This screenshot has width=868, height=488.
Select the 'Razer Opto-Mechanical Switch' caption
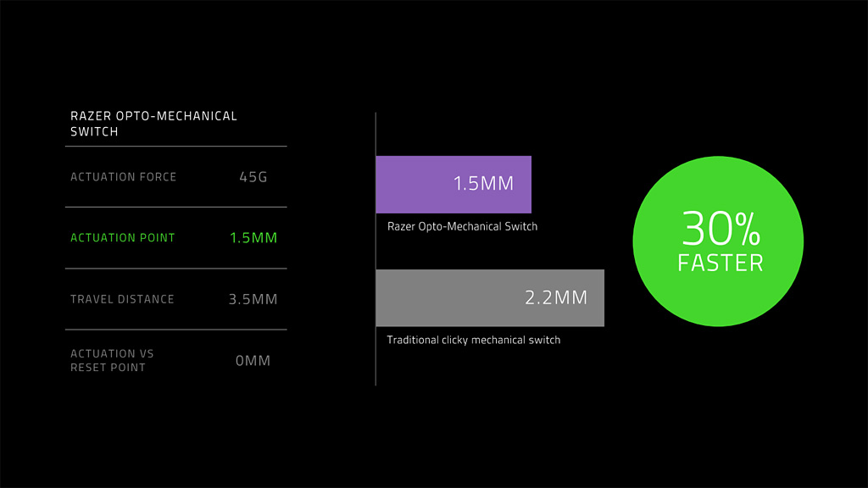click(462, 226)
